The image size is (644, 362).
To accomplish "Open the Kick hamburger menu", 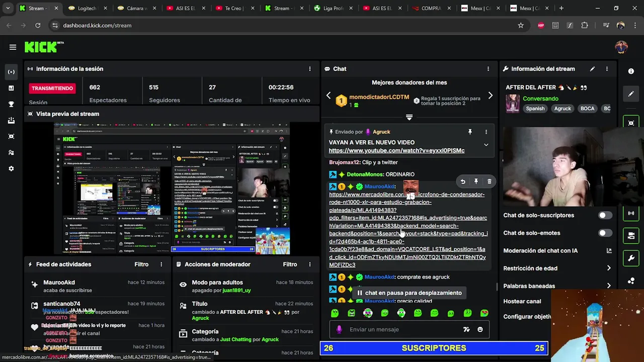I will 13,47.
